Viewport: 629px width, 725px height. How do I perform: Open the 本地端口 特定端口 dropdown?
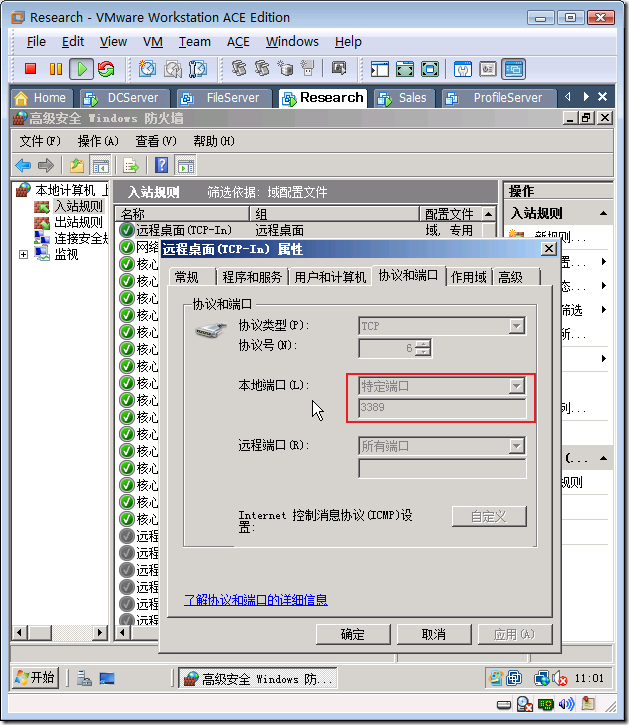coord(516,386)
